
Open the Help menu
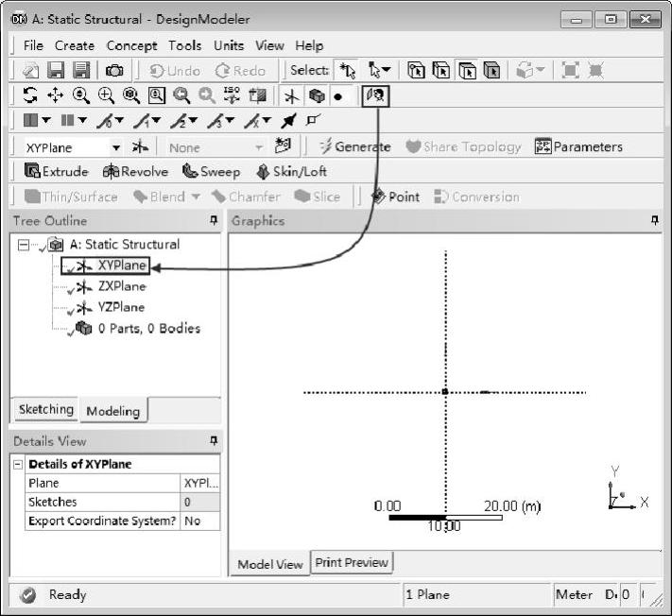(x=309, y=45)
